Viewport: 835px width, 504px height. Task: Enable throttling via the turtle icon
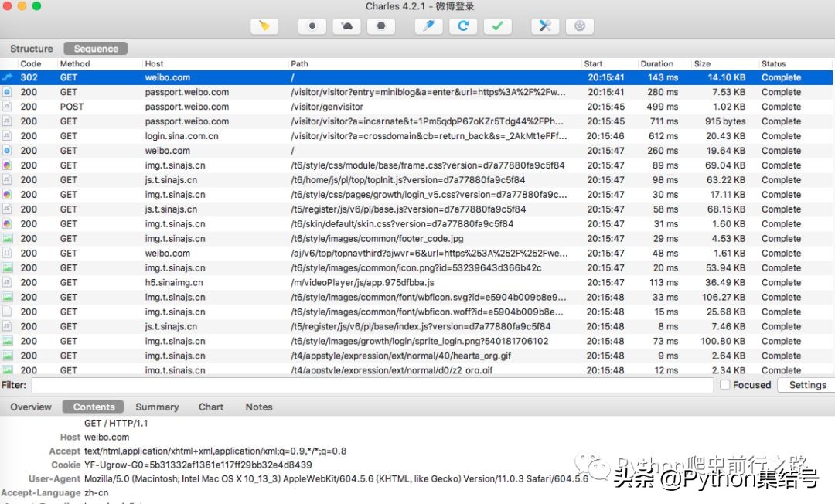(346, 26)
